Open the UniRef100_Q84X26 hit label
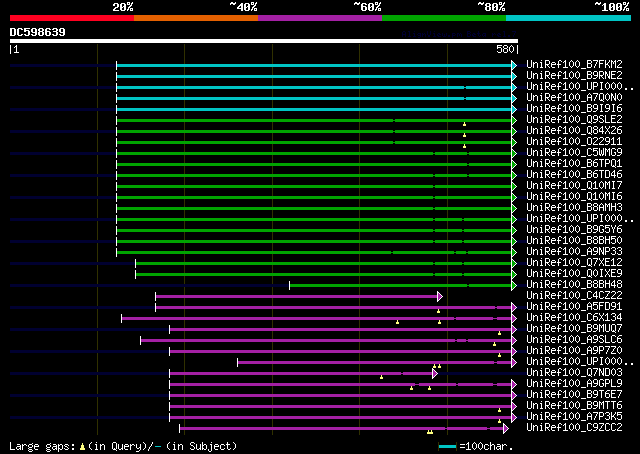The height and width of the screenshot is (454, 640). point(574,131)
